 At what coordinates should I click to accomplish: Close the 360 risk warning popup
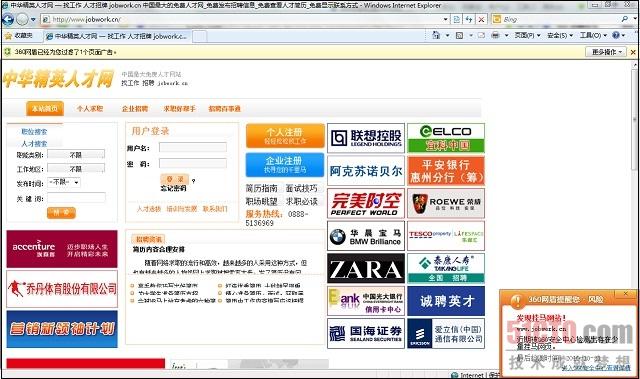click(x=626, y=293)
